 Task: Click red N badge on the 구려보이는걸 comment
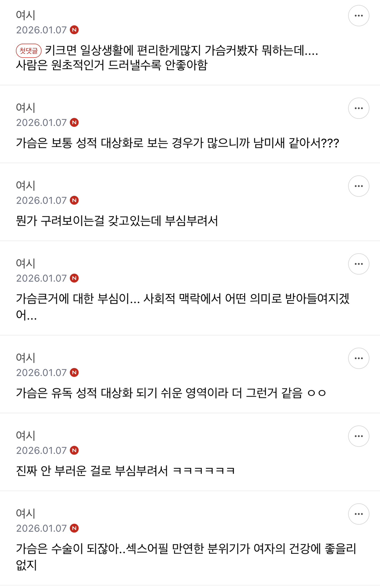click(74, 201)
